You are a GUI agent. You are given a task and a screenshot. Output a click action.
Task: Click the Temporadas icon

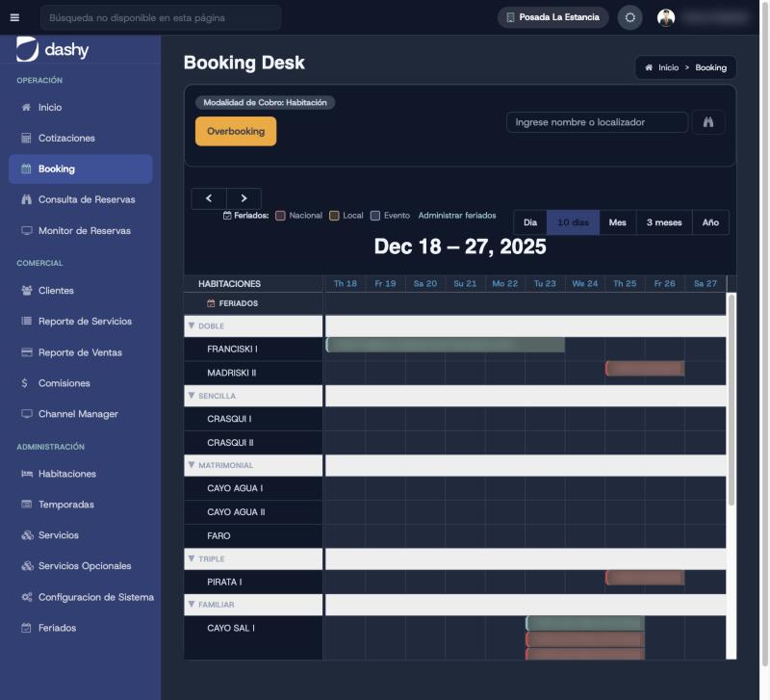click(27, 504)
